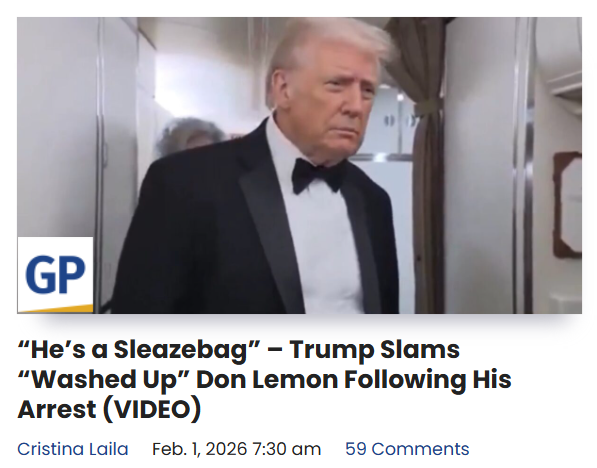Click the brown curtain in the photo
597x468 pixels.
click(x=425, y=152)
